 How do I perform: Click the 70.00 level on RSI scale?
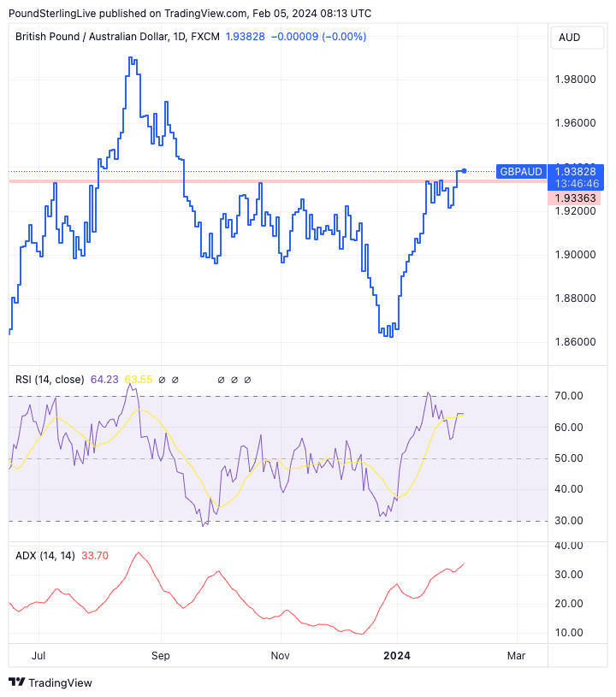point(569,396)
